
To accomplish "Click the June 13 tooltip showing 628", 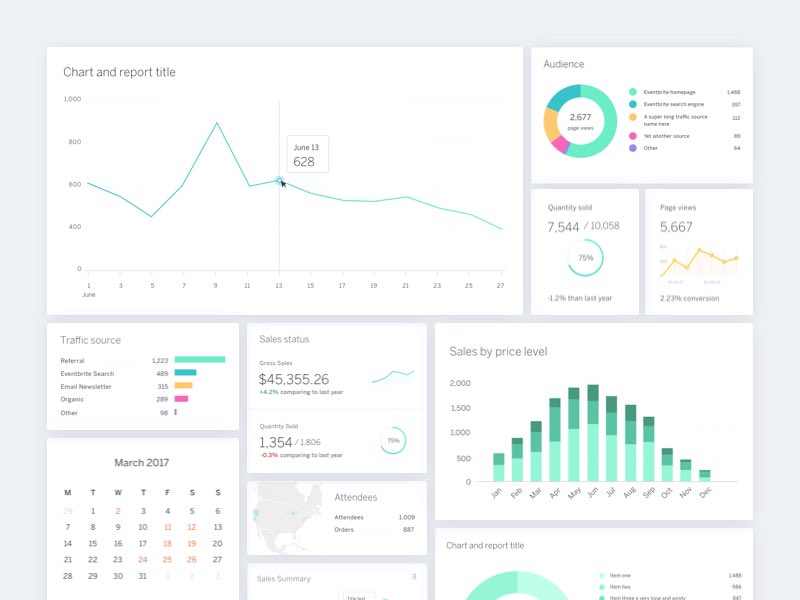I will [308, 154].
